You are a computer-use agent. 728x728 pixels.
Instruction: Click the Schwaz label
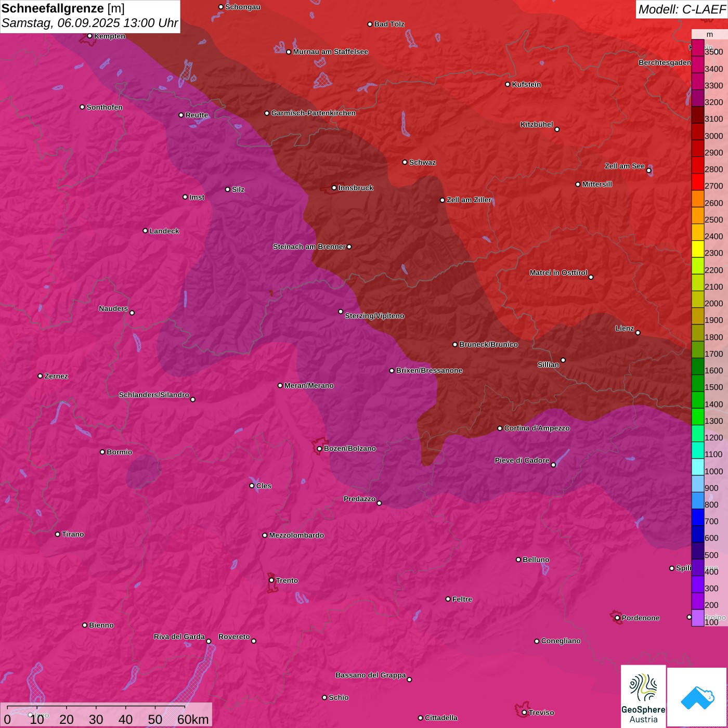point(422,162)
